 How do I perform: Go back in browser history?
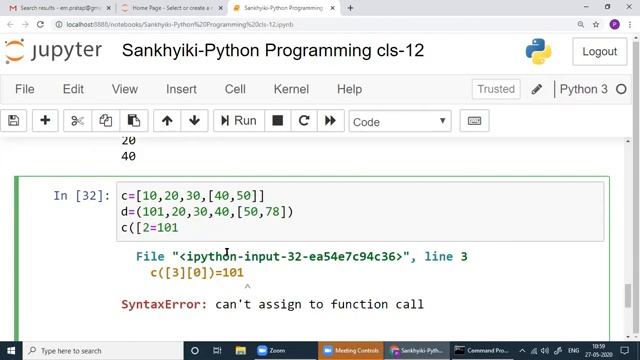10,24
